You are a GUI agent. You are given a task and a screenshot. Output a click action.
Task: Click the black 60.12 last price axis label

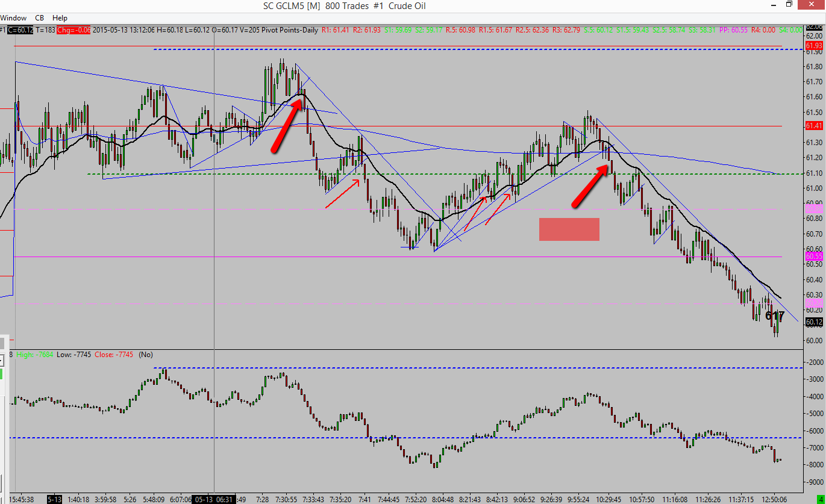click(x=814, y=322)
